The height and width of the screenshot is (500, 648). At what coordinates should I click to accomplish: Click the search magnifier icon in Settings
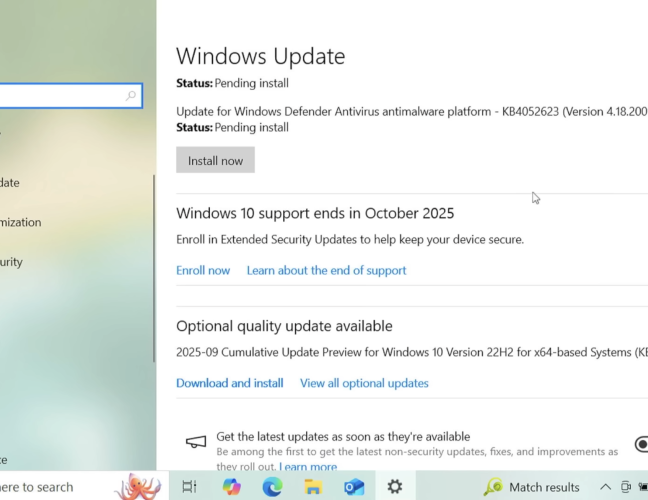coord(131,96)
